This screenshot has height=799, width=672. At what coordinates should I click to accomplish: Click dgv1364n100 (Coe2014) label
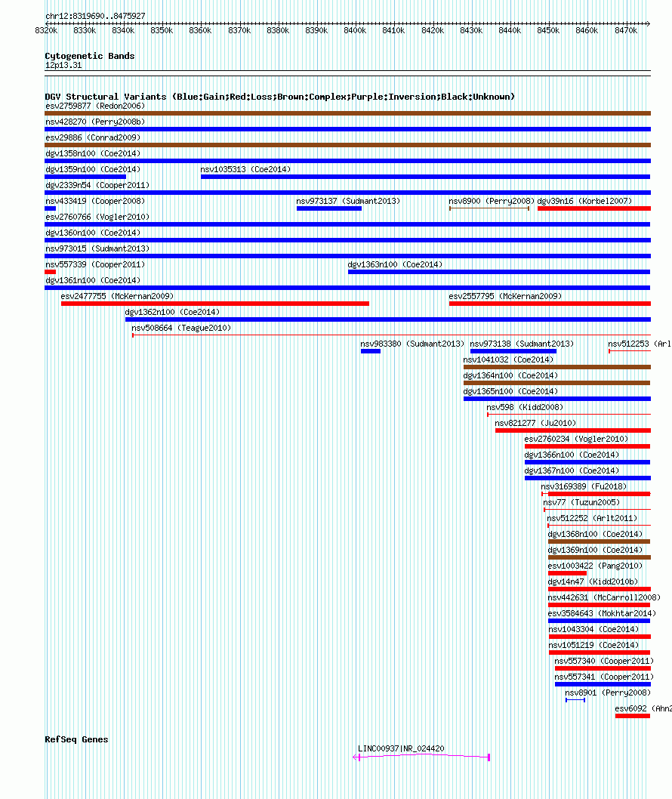coord(510,375)
